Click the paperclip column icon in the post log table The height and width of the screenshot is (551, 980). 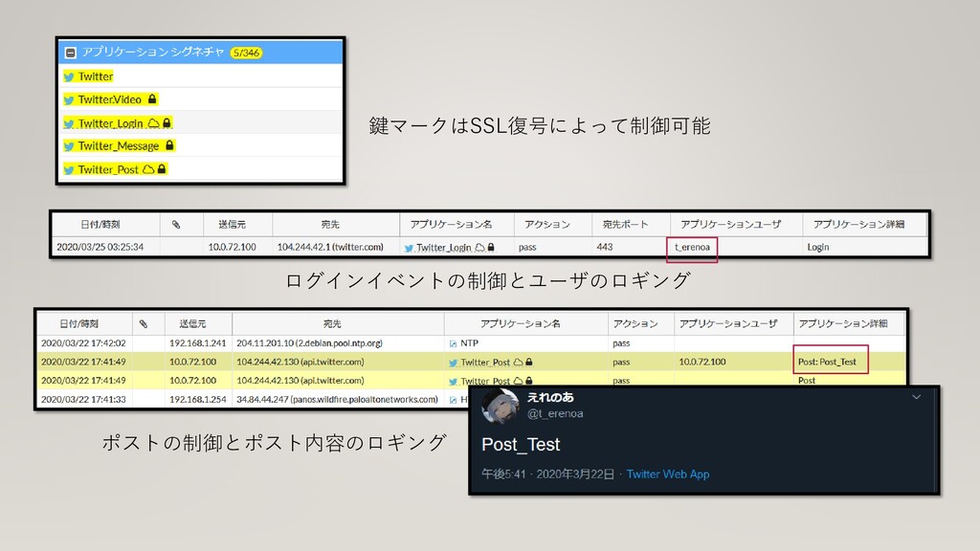tap(144, 323)
